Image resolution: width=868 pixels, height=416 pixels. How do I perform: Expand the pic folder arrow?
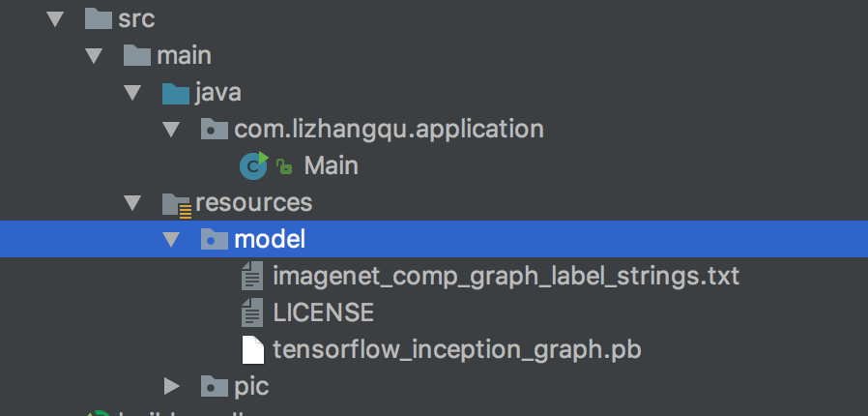tap(171, 387)
